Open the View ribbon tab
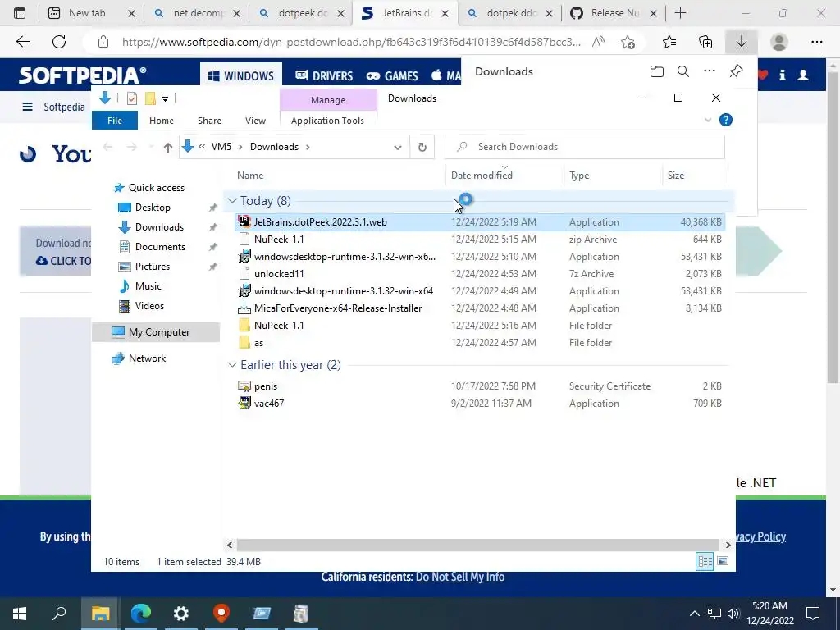Screen dimensions: 840x630 [256, 121]
